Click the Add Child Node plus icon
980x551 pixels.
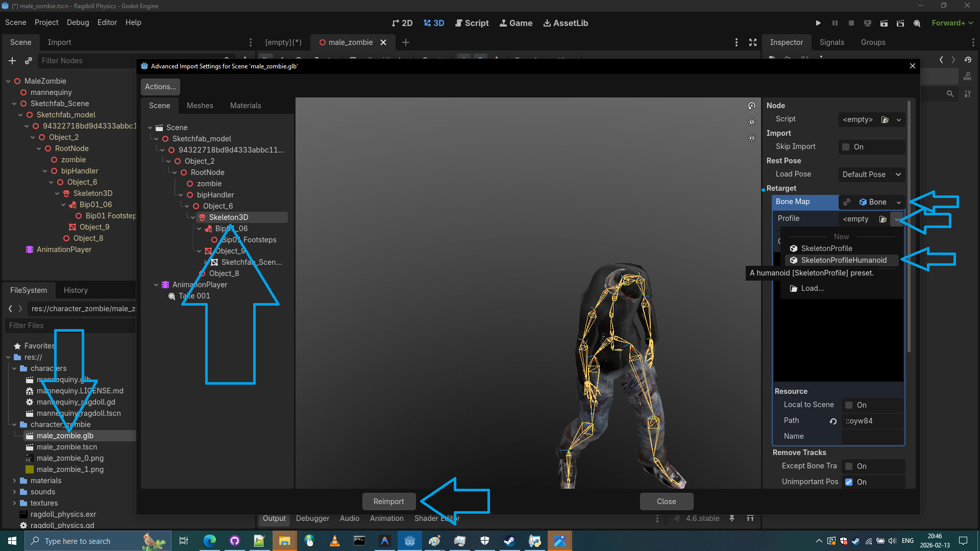[x=12, y=61]
